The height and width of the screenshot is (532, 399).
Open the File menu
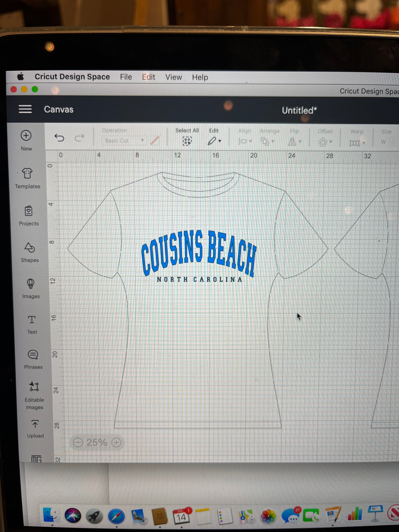(126, 77)
